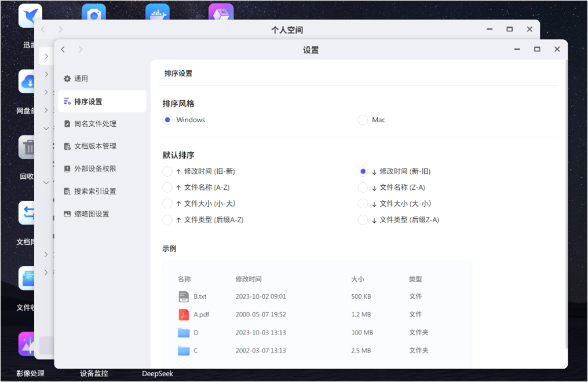Select 排序设置 in the settings sidebar

point(102,101)
